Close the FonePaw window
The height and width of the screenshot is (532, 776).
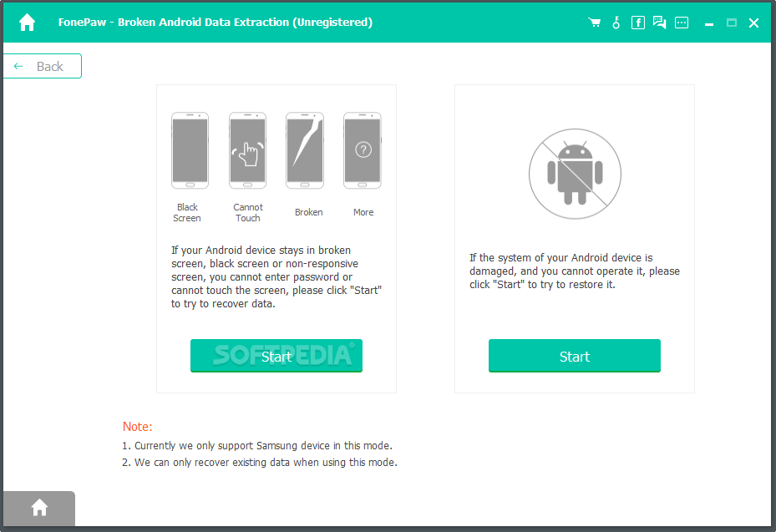point(753,23)
